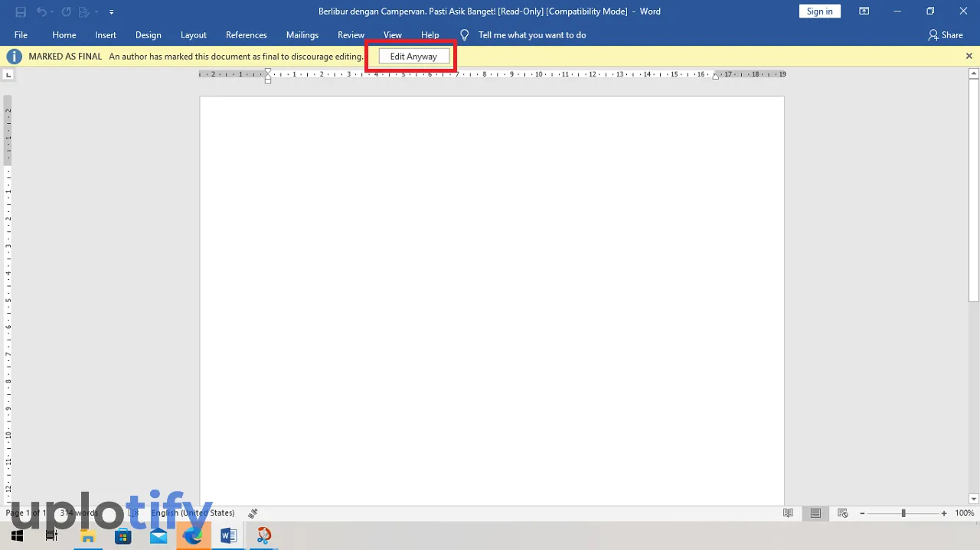
Task: Open File Explorer from the taskbar
Action: point(87,535)
